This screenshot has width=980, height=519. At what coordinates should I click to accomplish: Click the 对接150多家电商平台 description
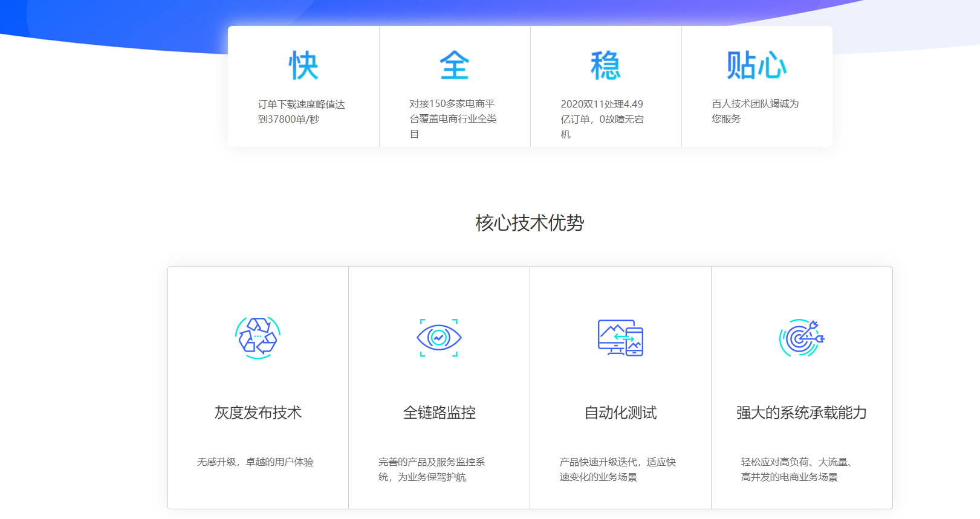tap(453, 119)
